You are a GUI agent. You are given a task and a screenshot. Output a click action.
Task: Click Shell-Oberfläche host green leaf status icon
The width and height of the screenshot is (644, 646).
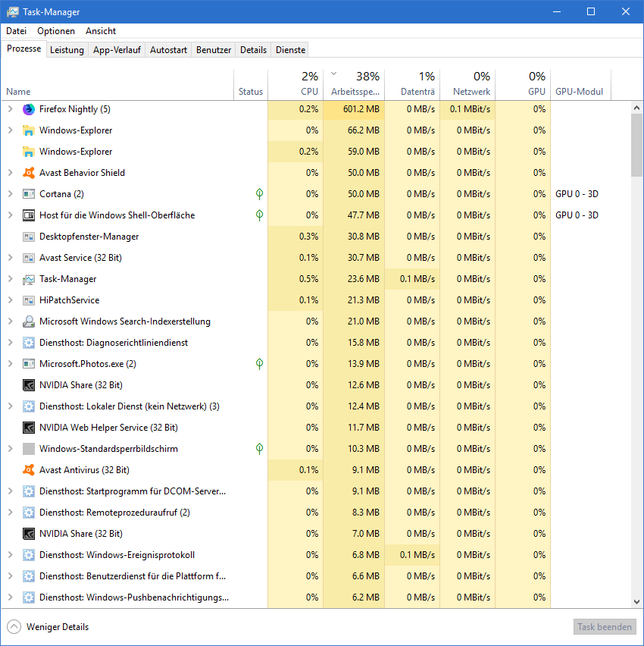coord(259,215)
